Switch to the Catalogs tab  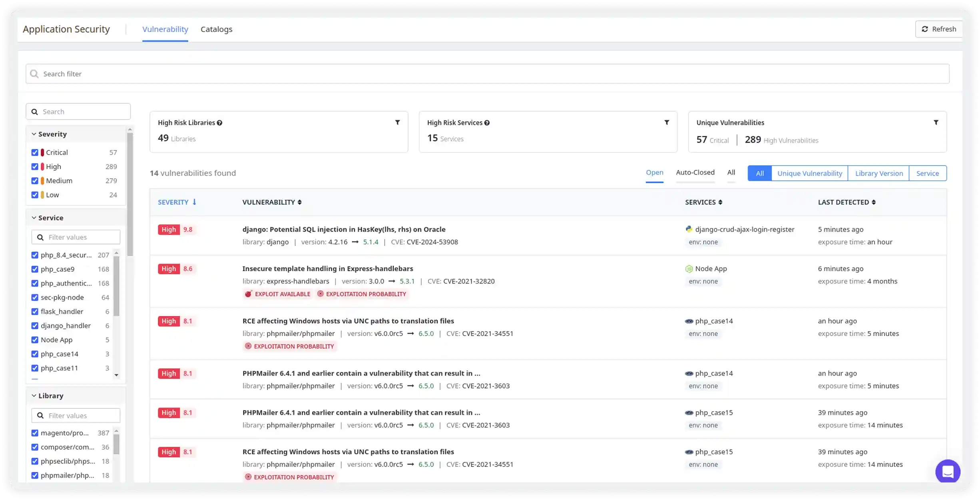click(x=216, y=29)
